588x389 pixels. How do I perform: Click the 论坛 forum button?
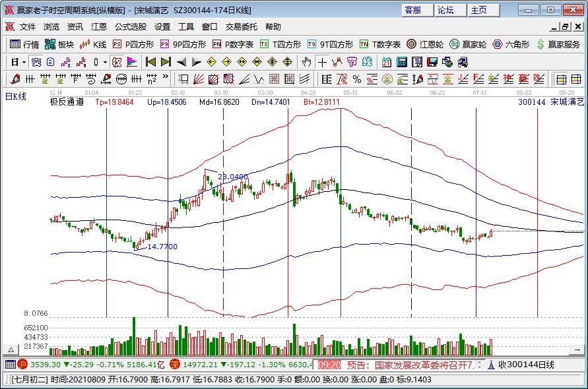coord(446,10)
